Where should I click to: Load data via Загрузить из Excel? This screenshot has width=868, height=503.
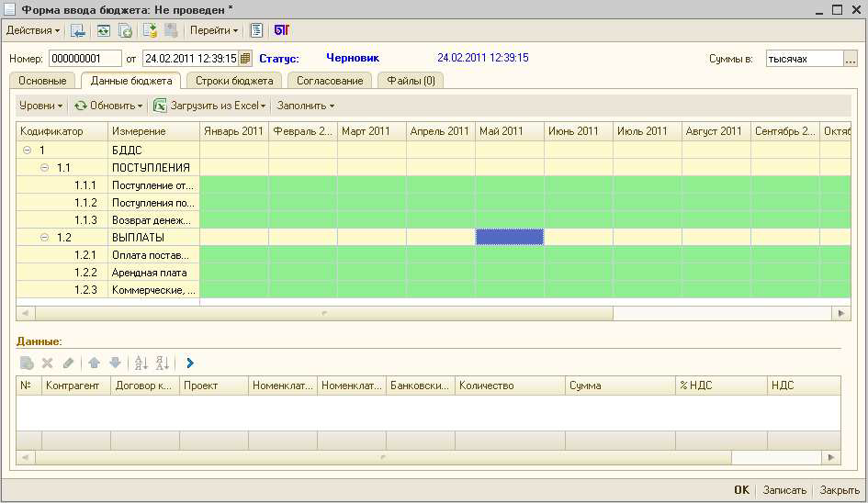[209, 106]
